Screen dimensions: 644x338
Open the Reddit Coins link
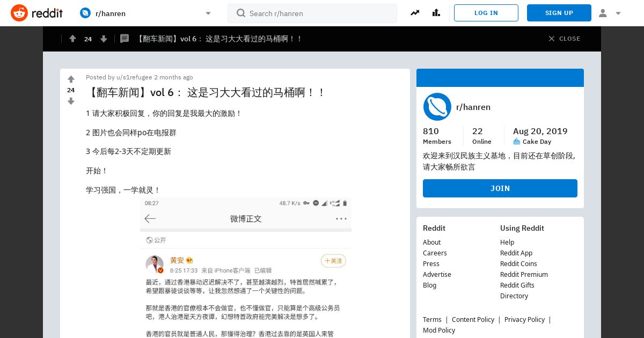tap(518, 263)
